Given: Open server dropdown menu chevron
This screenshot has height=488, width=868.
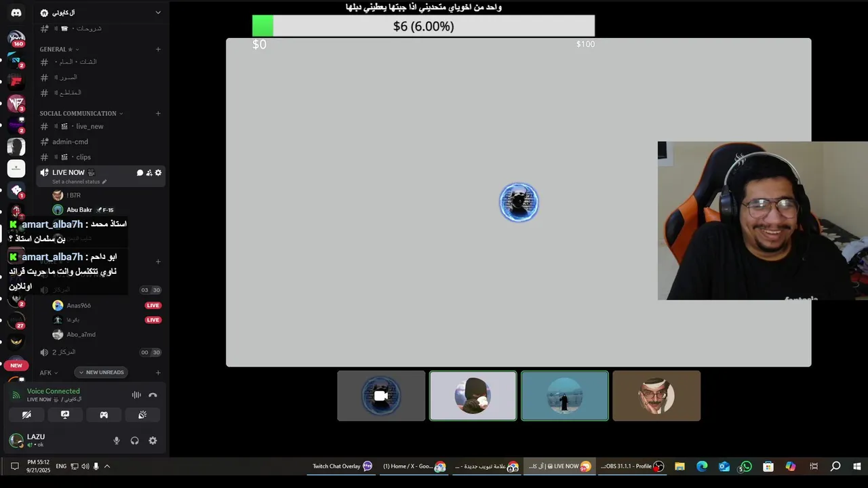Looking at the screenshot, I should (x=157, y=12).
